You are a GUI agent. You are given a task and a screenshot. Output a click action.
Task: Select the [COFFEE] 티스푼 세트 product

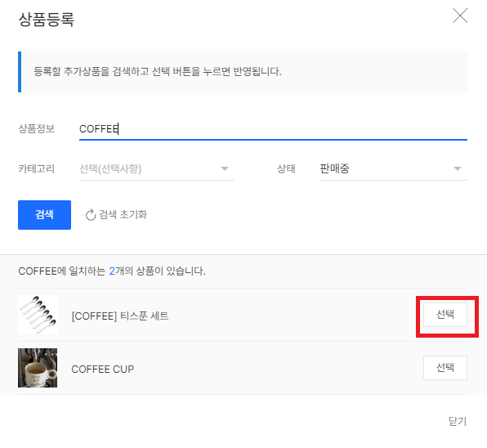point(445,315)
